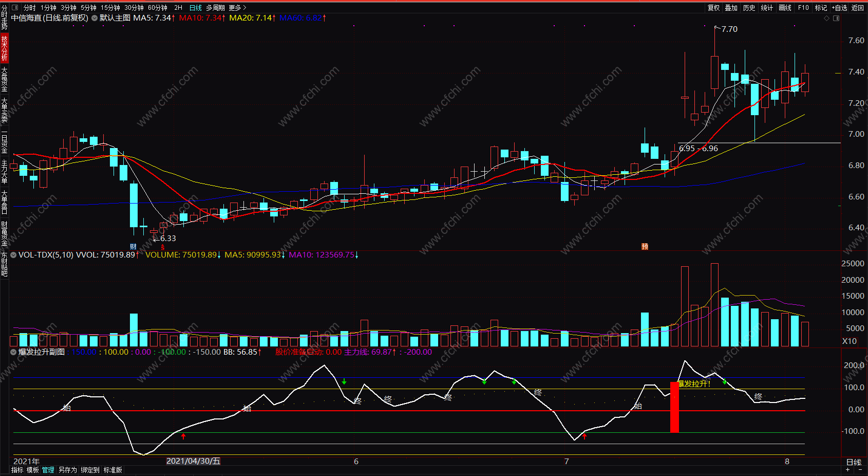The width and height of the screenshot is (868, 476).
Task: Add the stock via +自选
Action: (839, 8)
